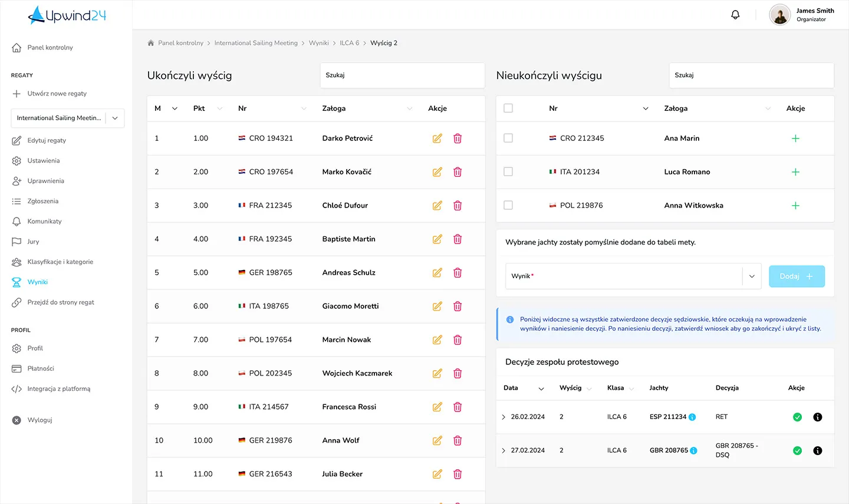Add Anna Witkowska with the green plus
The width and height of the screenshot is (849, 504).
[x=795, y=206]
